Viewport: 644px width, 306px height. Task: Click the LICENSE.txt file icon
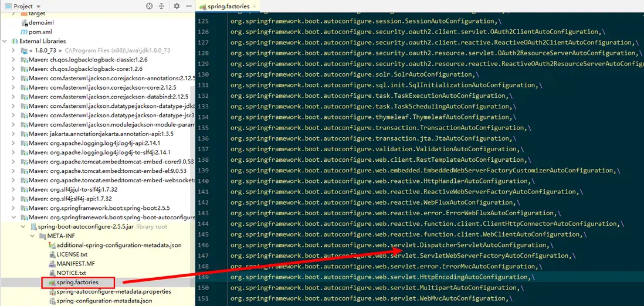(x=52, y=254)
